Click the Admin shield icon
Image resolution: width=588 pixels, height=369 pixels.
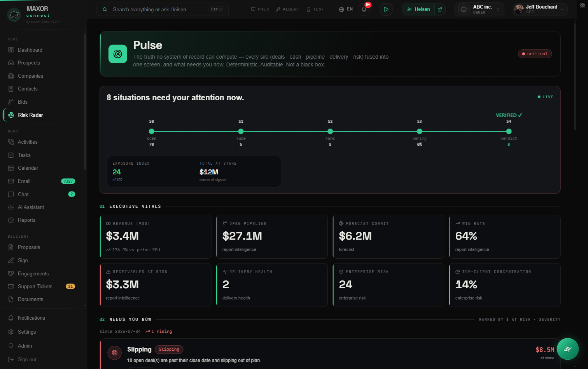pos(11,346)
